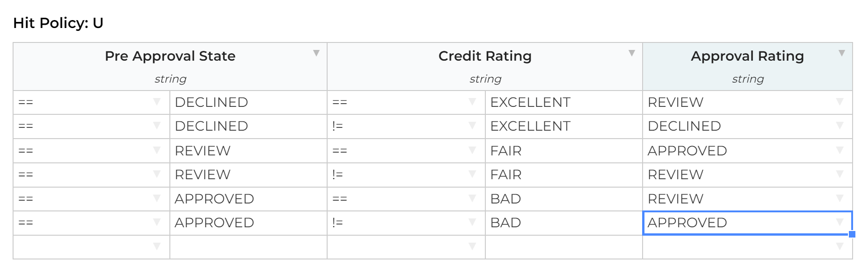Open empty last row's Pre Approval operator dropdown
868x280 pixels.
[157, 246]
